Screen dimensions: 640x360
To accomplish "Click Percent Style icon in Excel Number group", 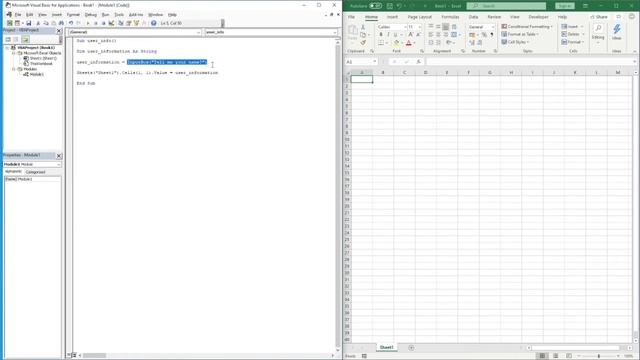I will (x=484, y=35).
